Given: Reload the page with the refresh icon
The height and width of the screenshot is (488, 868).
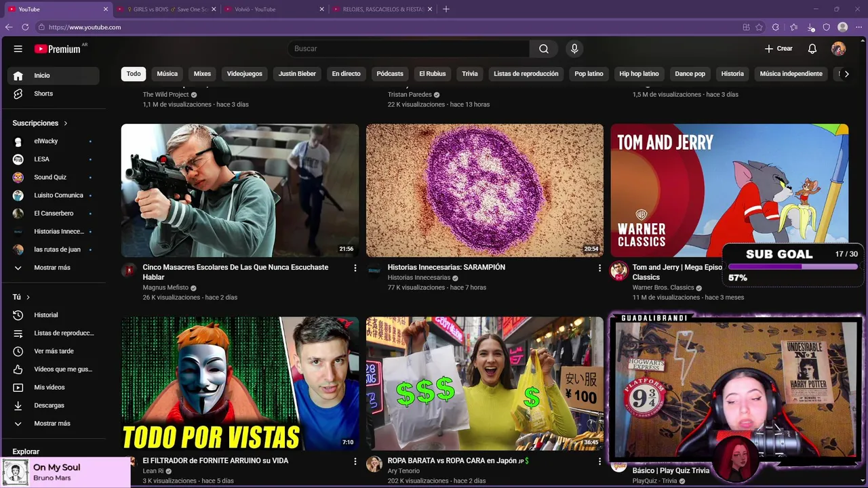Looking at the screenshot, I should pyautogui.click(x=25, y=27).
